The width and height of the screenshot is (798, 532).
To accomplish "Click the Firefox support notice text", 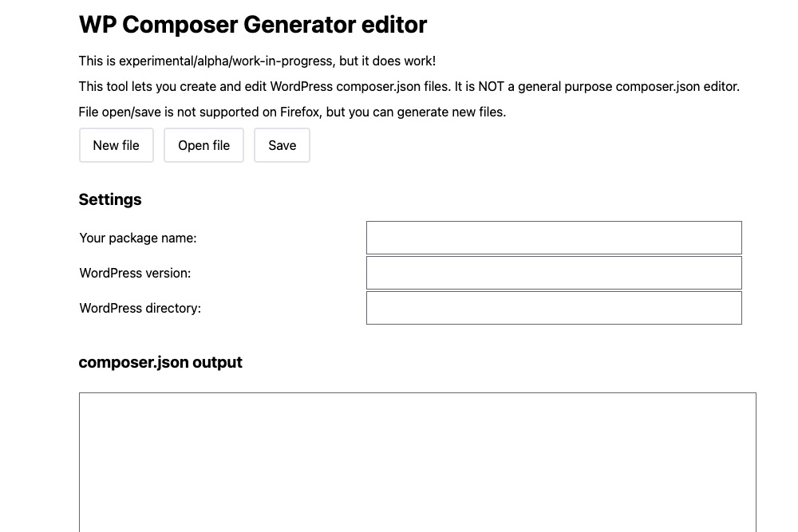I will pos(291,112).
